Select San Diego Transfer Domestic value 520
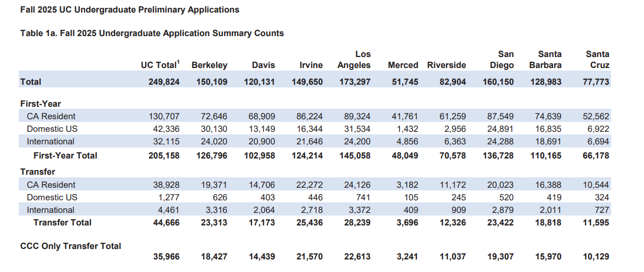Viewport: 644px width, 272px height. point(507,197)
